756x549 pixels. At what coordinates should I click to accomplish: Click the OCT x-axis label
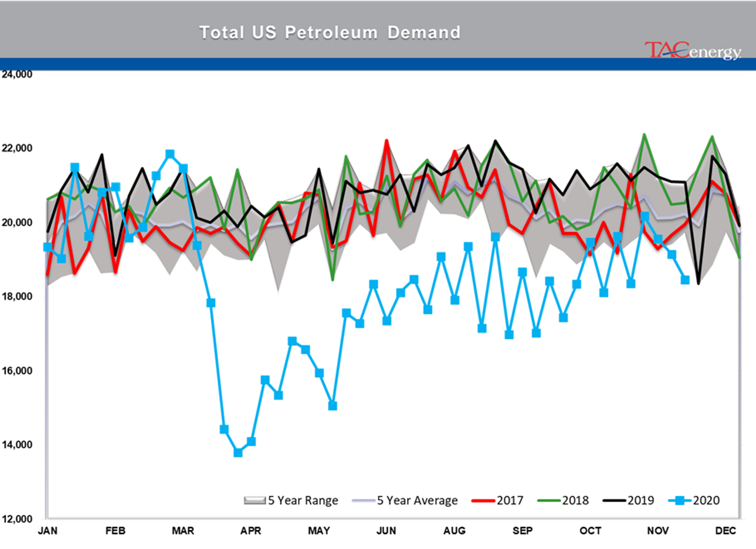coord(590,531)
